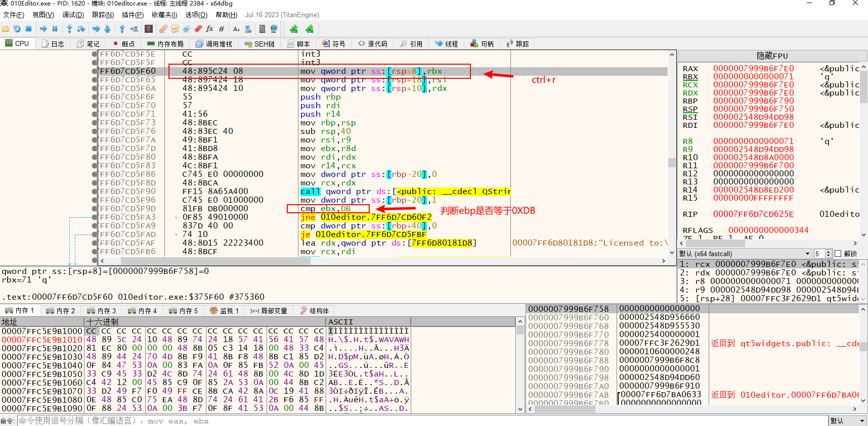Open command bar 默认 dropdown

click(x=848, y=421)
